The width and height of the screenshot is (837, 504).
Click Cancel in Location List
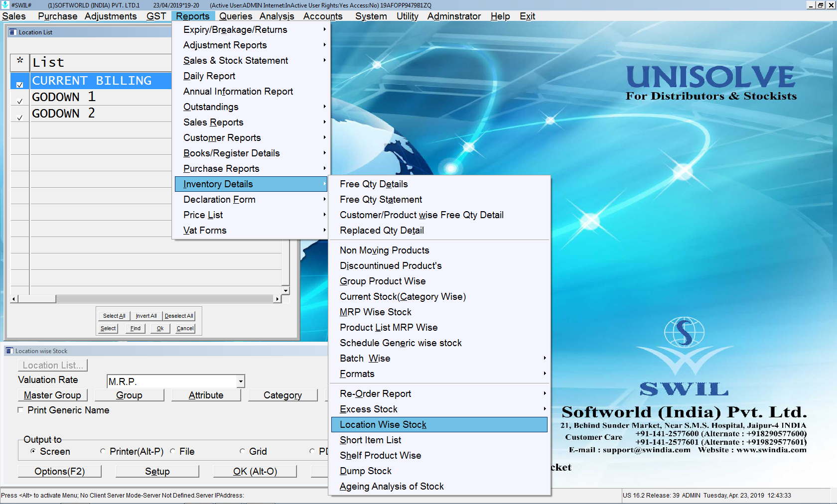(x=185, y=328)
